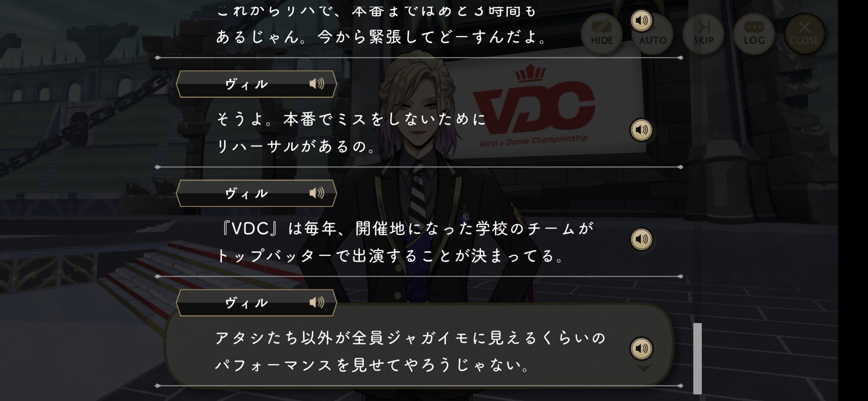The image size is (868, 401).
Task: Click the log scrollbar handle
Action: (697, 358)
